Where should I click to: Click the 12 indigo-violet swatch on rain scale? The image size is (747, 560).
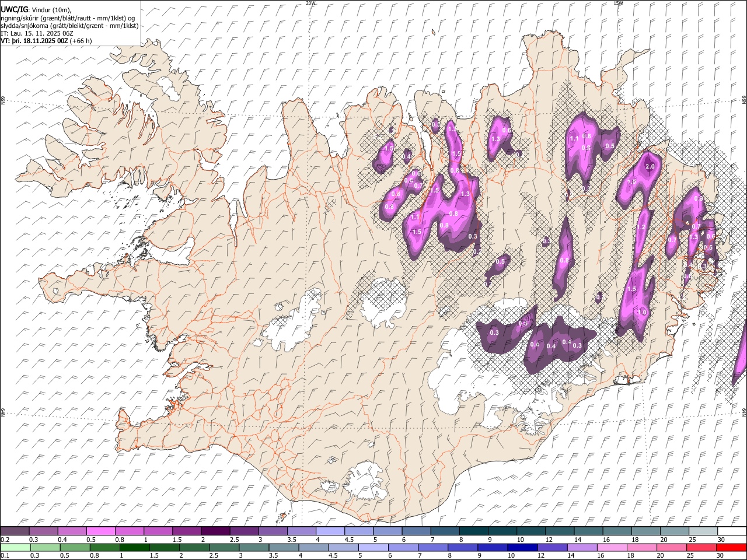point(552,547)
